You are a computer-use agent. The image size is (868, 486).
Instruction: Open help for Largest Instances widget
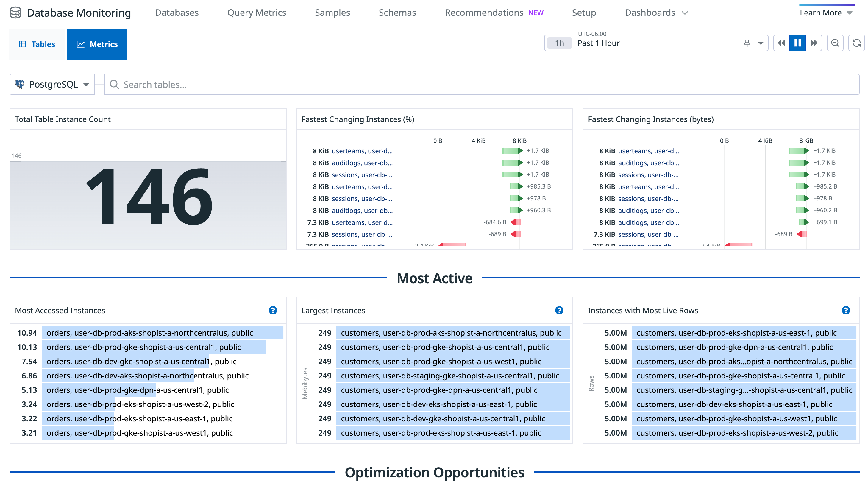pyautogui.click(x=559, y=310)
